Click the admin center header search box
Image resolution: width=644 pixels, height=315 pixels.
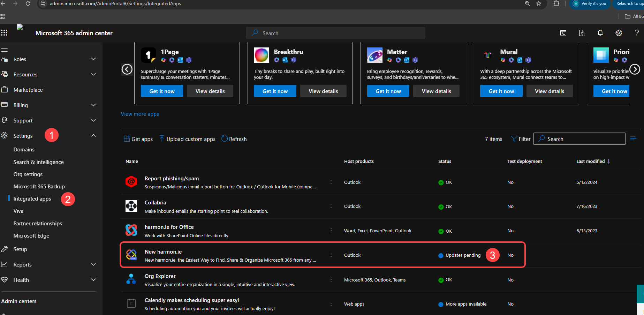pyautogui.click(x=335, y=33)
